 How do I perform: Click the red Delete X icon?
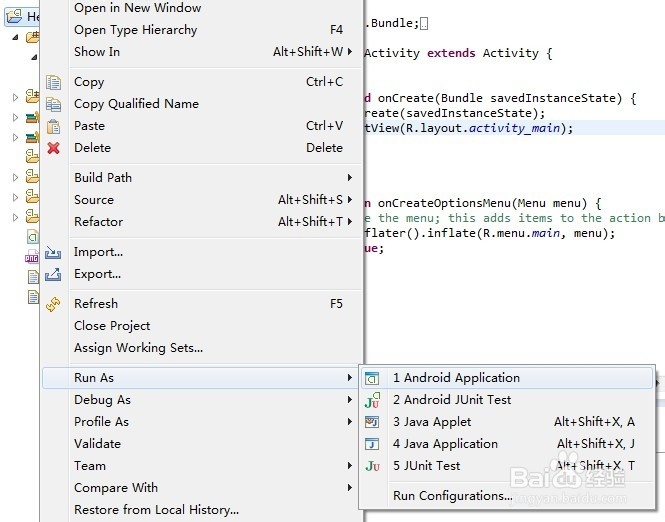[54, 148]
